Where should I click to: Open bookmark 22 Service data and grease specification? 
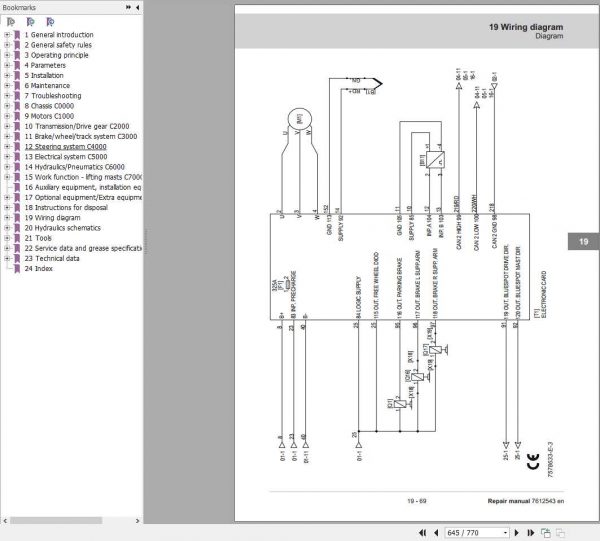pyautogui.click(x=83, y=248)
